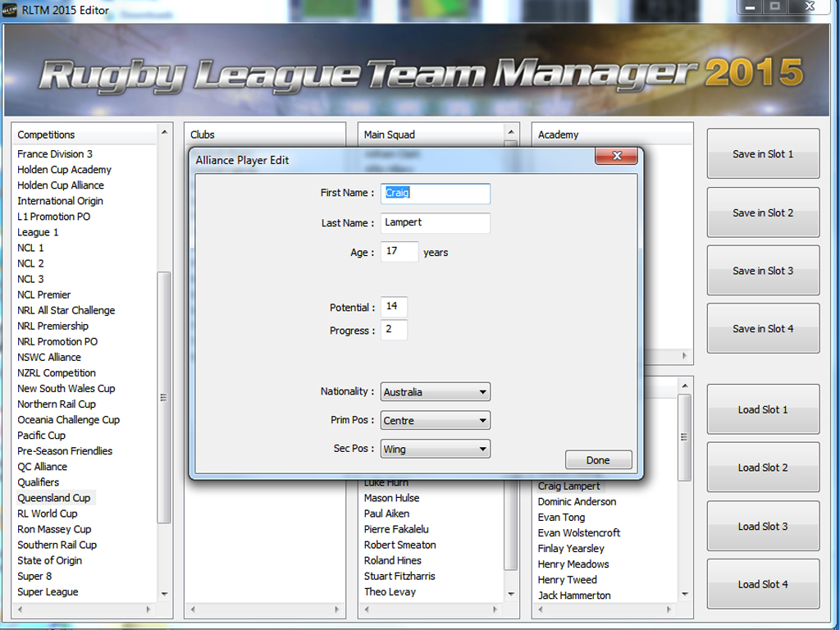Select State of Origin competition
The image size is (840, 630).
click(x=50, y=560)
